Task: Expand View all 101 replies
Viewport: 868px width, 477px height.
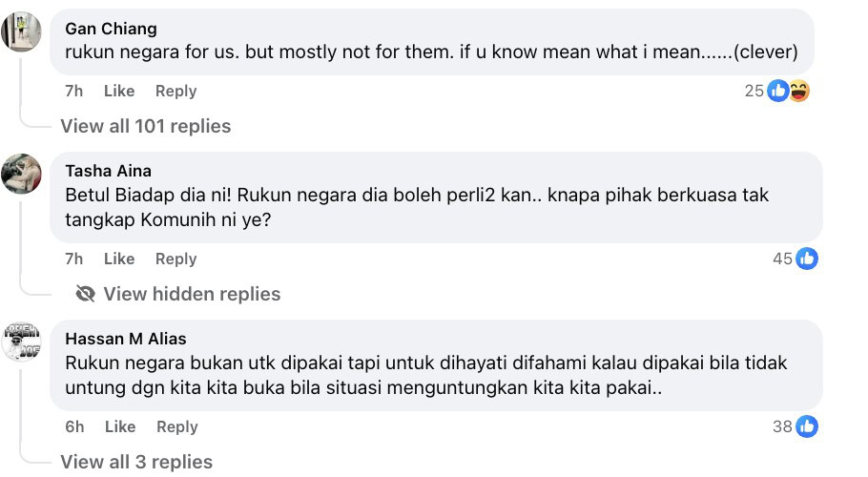Action: click(146, 126)
